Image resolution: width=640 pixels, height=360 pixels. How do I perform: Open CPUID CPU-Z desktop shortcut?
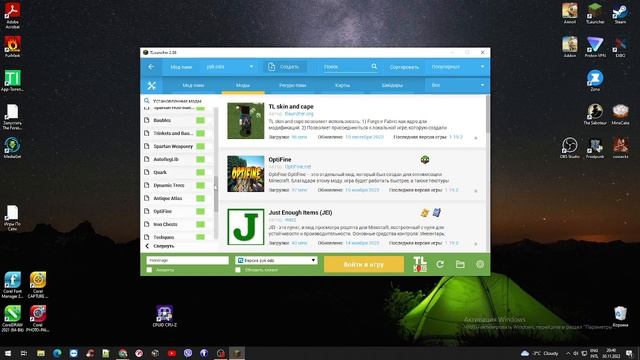pyautogui.click(x=164, y=316)
